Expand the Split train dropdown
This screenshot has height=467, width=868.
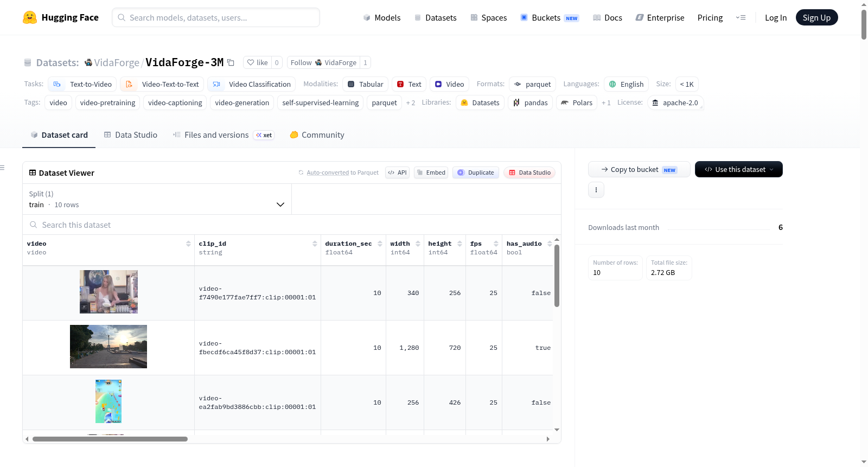click(x=157, y=199)
